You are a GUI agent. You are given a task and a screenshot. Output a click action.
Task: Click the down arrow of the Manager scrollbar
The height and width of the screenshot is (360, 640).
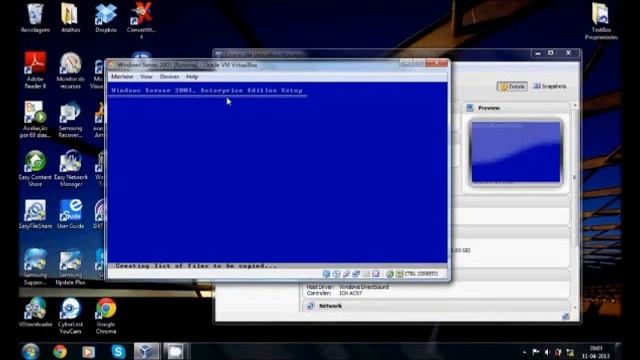pyautogui.click(x=574, y=307)
